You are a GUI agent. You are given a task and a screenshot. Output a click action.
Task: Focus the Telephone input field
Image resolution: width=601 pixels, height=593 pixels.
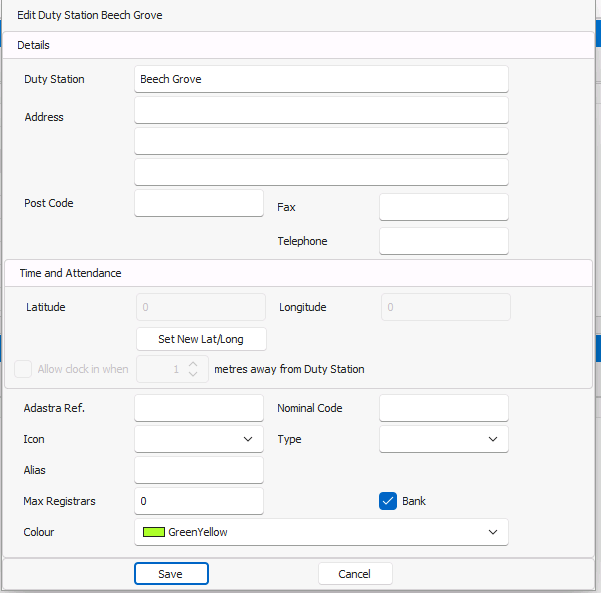443,241
